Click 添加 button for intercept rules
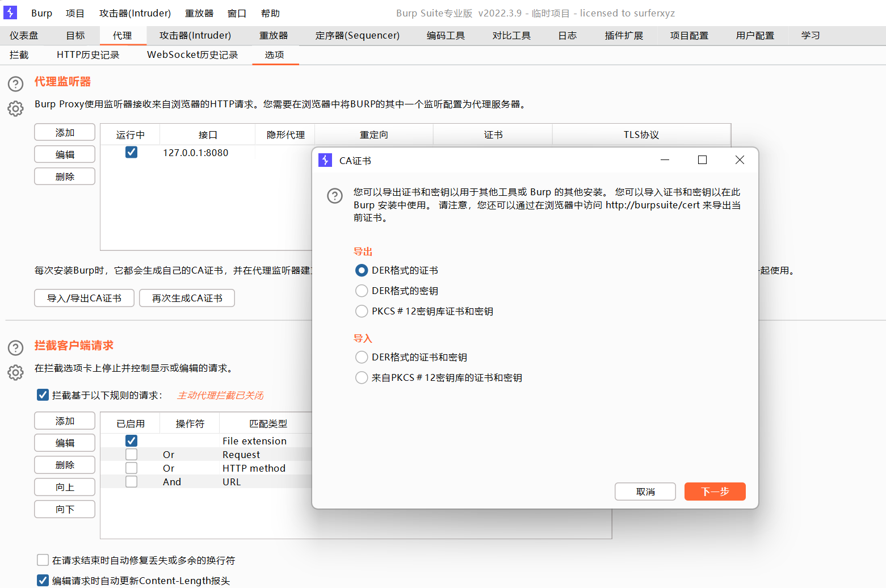Viewport: 886px width, 588px height. tap(65, 421)
